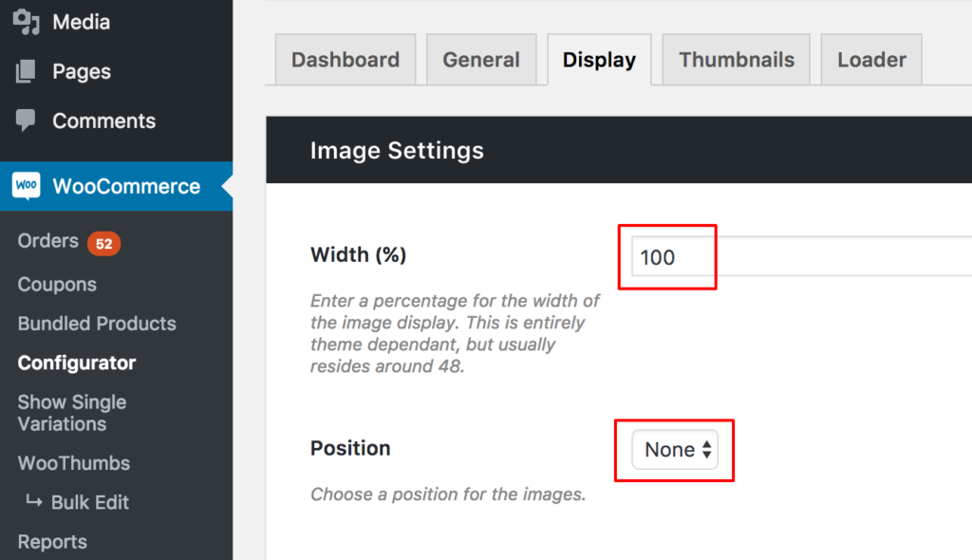The width and height of the screenshot is (972, 560).
Task: Click the Position dropdown stepper arrows
Action: click(704, 450)
